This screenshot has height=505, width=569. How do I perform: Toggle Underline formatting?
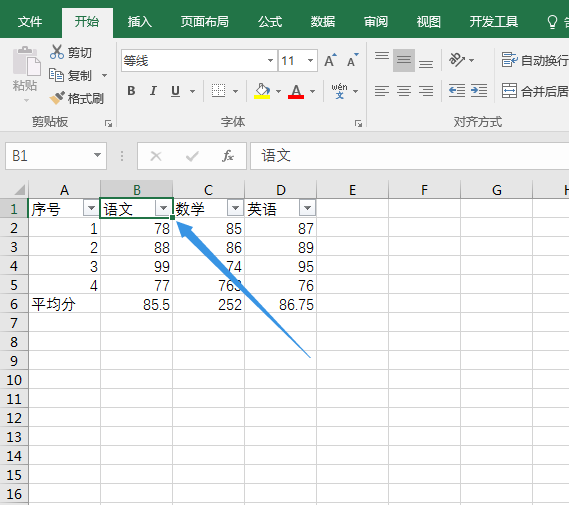click(x=175, y=91)
